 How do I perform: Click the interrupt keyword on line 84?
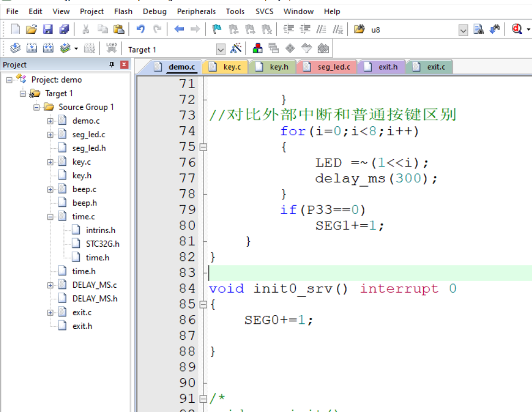point(399,288)
